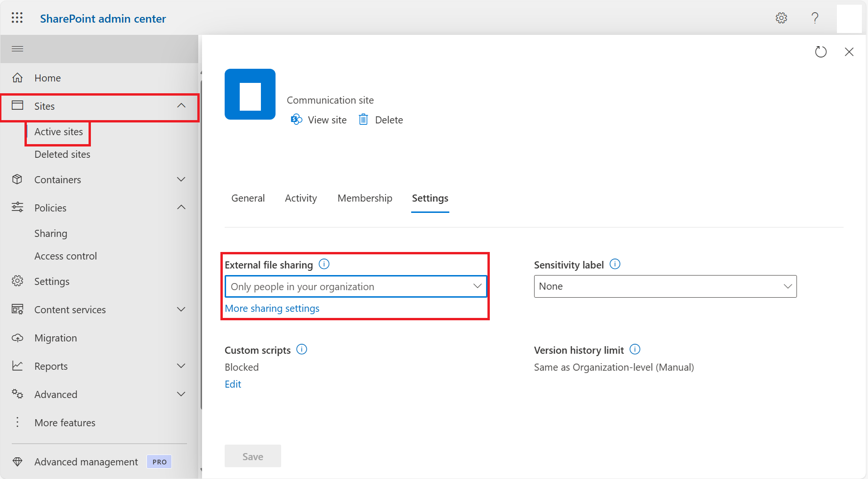Image resolution: width=868 pixels, height=479 pixels.
Task: Click the View site link text
Action: pos(327,120)
